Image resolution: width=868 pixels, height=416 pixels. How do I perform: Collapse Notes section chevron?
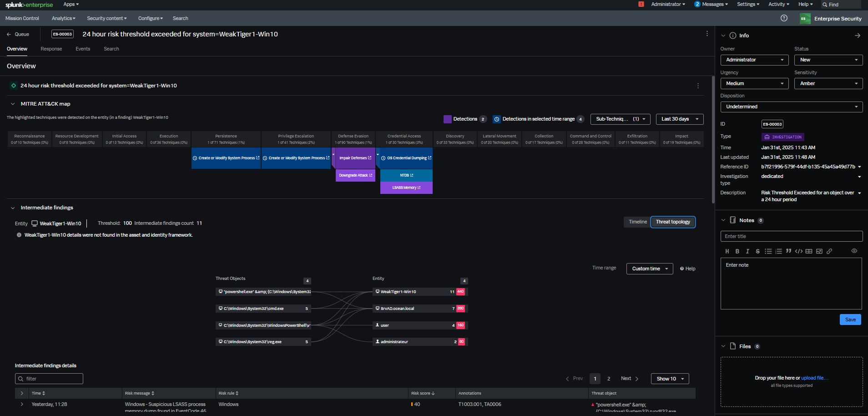tap(723, 220)
